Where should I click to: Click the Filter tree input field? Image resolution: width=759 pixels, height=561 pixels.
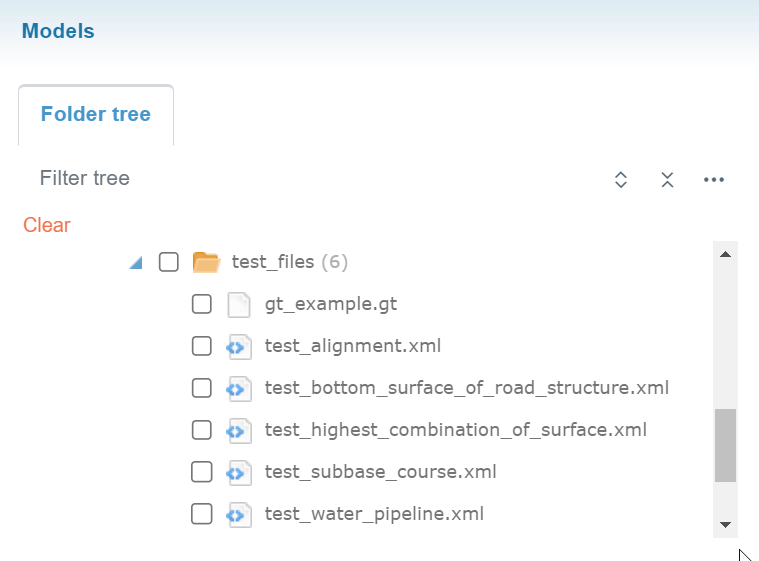click(300, 179)
